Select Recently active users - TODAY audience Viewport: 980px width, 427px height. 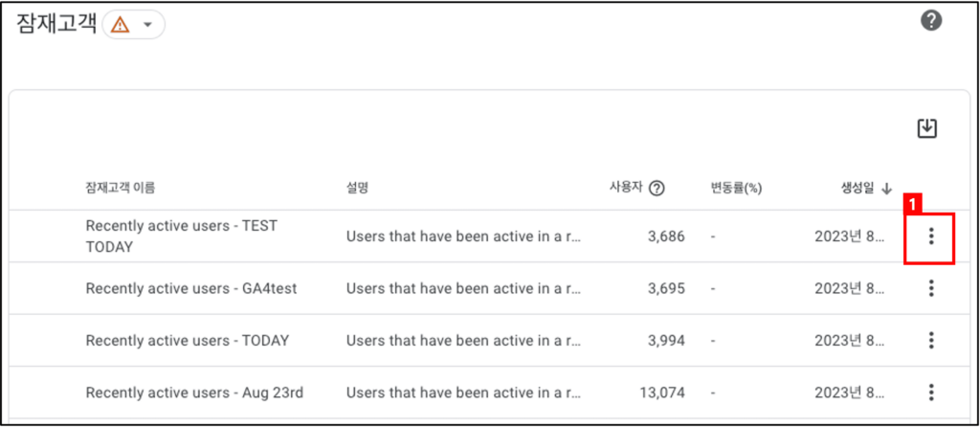[x=188, y=341]
